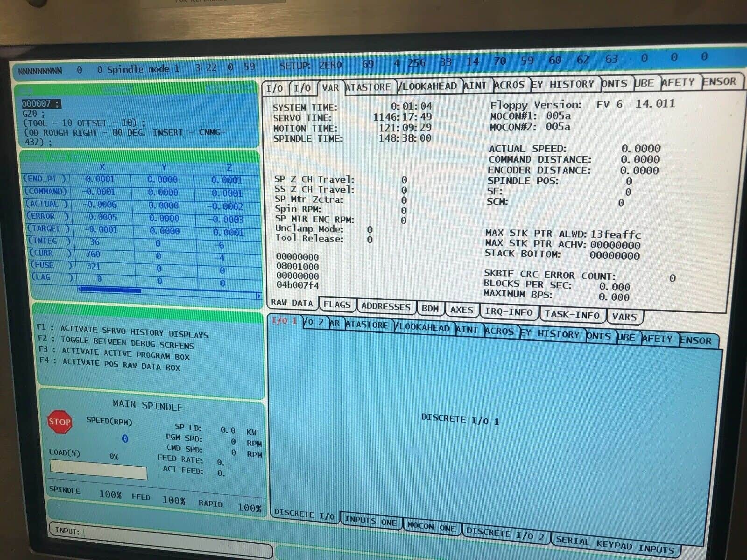747x560 pixels.
Task: Open the FLAGS sub-tab
Action: click(x=337, y=305)
